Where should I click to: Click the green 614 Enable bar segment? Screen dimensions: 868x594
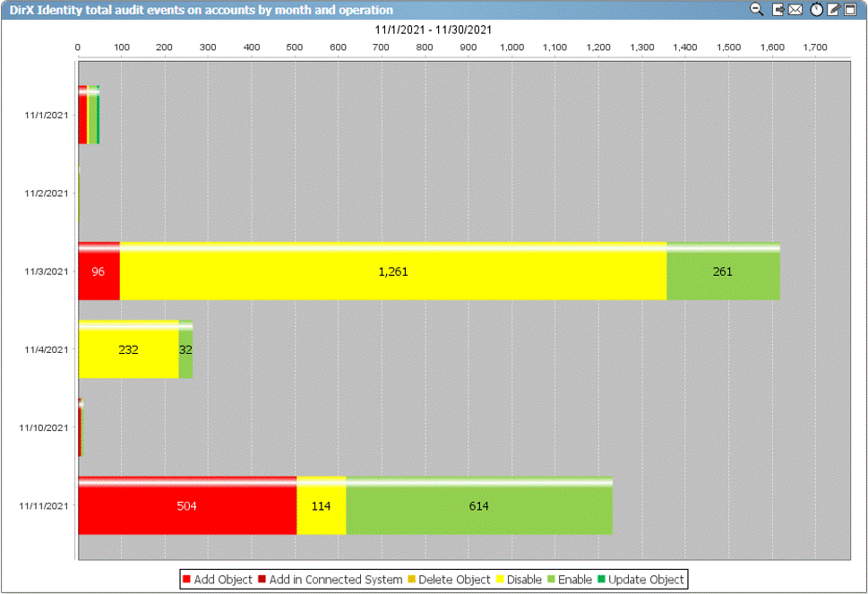pyautogui.click(x=478, y=507)
